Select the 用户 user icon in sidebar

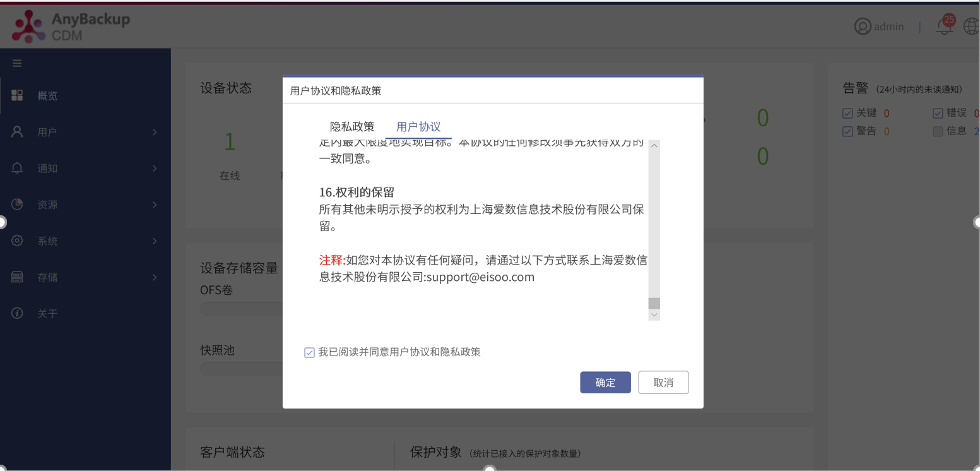click(x=17, y=132)
